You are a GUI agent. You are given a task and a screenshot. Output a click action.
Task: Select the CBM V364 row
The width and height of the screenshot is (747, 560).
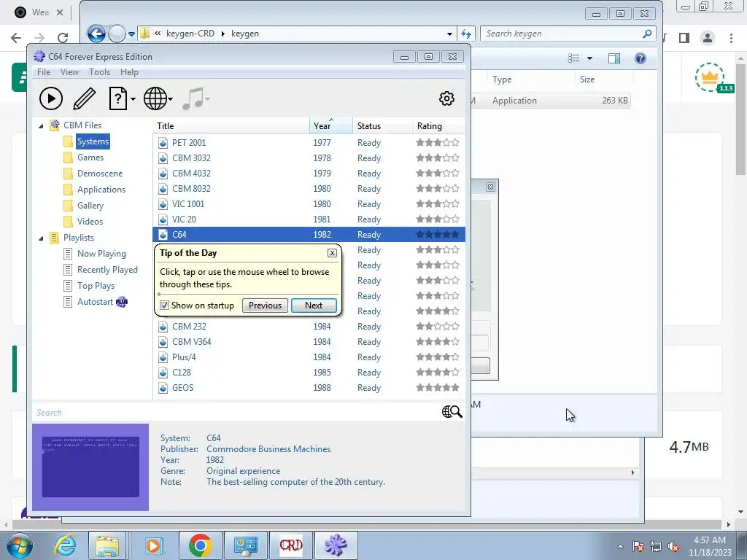point(309,342)
